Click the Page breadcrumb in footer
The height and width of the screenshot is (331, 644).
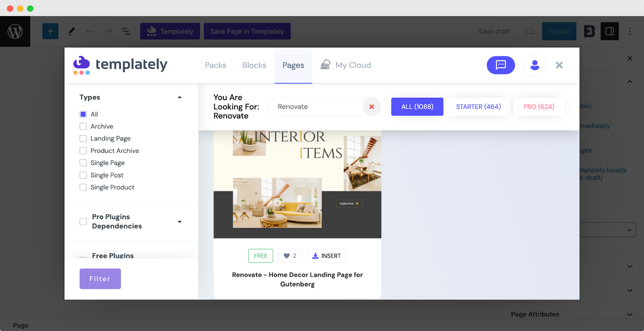click(21, 325)
